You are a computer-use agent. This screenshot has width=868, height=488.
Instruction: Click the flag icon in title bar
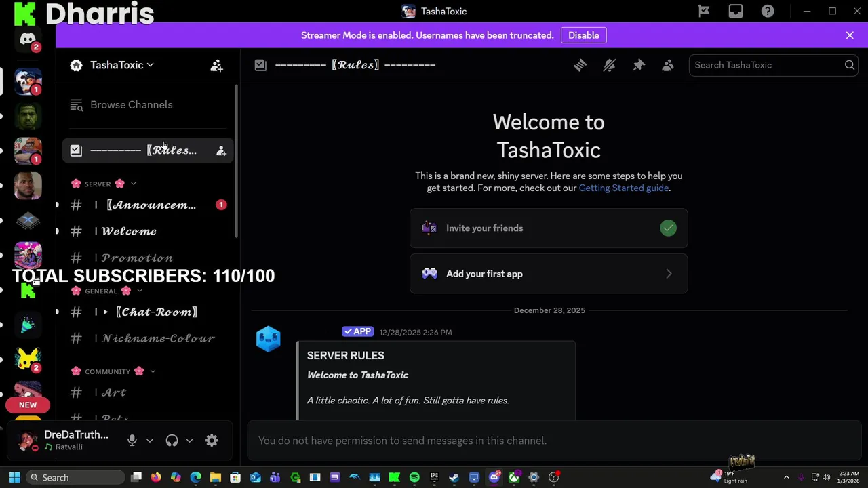(x=704, y=11)
